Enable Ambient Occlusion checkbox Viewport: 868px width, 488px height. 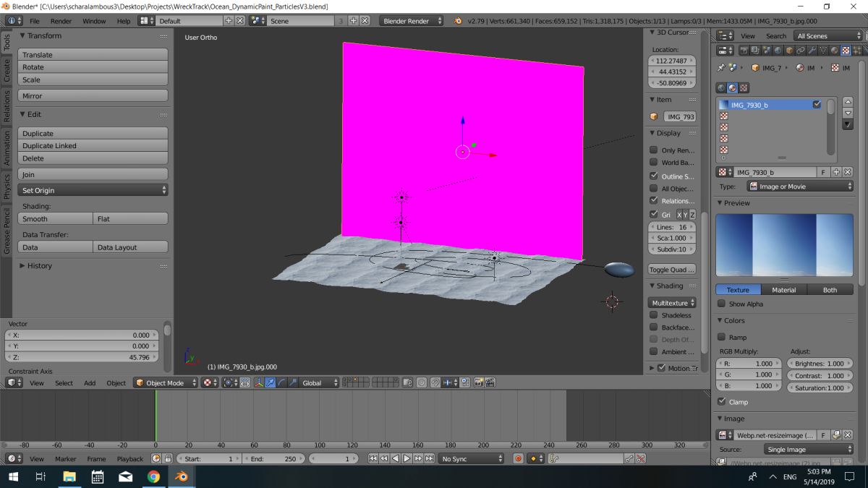pyautogui.click(x=654, y=351)
